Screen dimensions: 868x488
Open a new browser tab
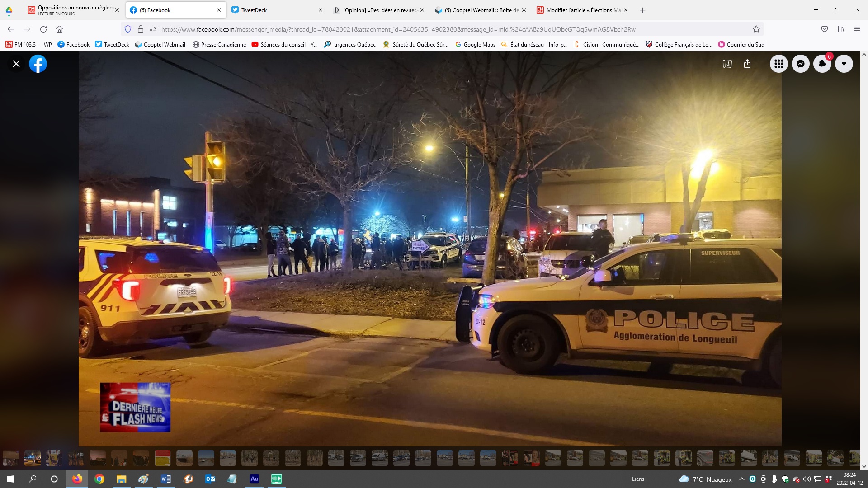point(642,10)
